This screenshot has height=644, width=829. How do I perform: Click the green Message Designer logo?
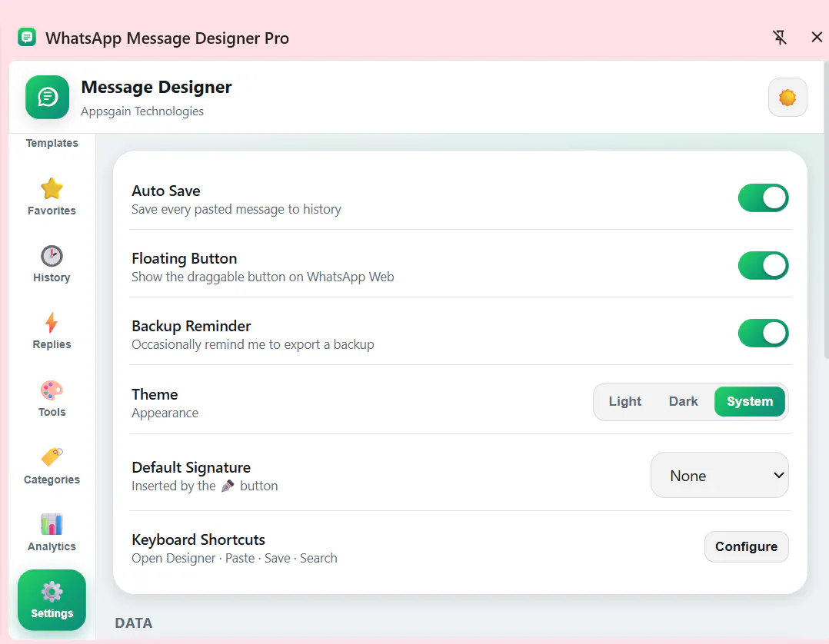pyautogui.click(x=47, y=97)
